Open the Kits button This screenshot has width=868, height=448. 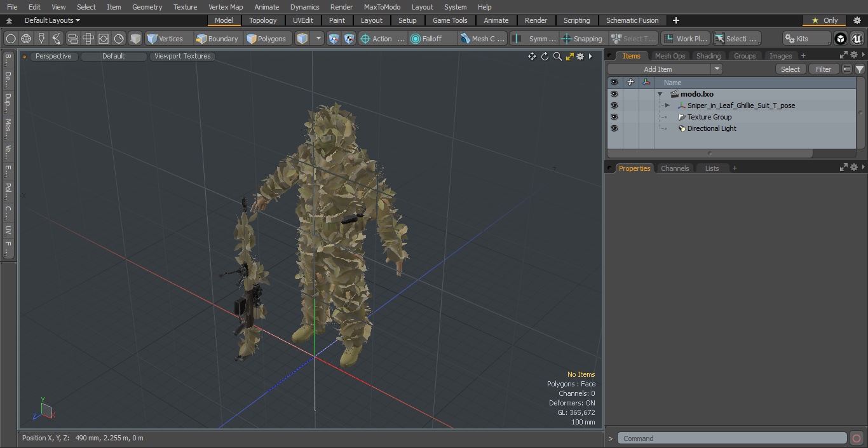coord(806,39)
